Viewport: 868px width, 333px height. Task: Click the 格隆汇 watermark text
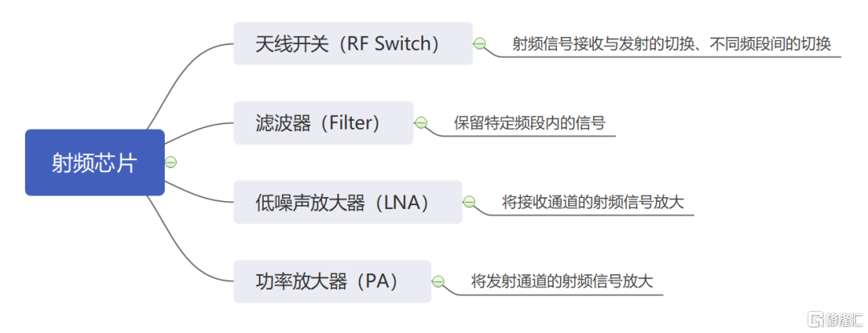pyautogui.click(x=844, y=320)
